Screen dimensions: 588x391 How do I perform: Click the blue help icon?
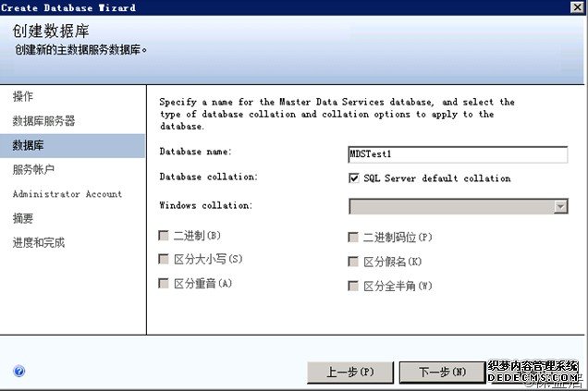pyautogui.click(x=19, y=372)
